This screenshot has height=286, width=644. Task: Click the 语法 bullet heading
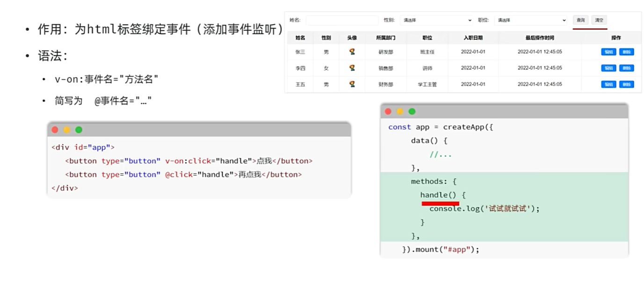click(53, 56)
